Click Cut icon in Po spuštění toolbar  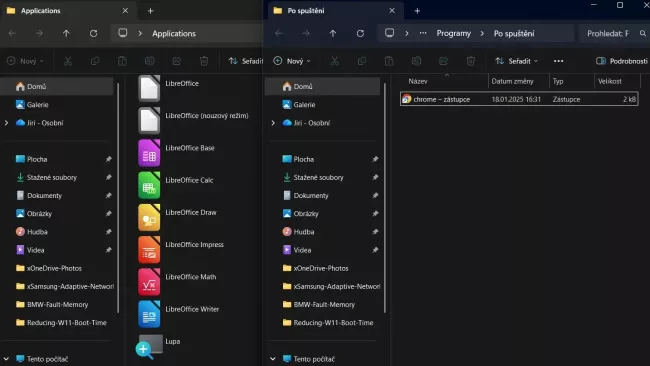coord(335,61)
